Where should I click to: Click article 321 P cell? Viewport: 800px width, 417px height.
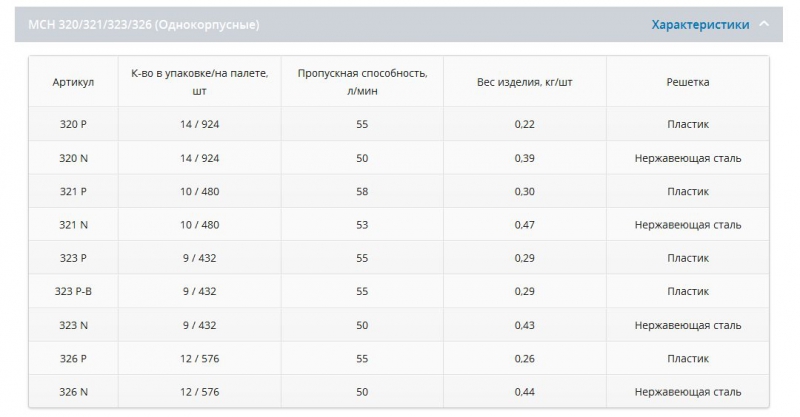tap(73, 191)
